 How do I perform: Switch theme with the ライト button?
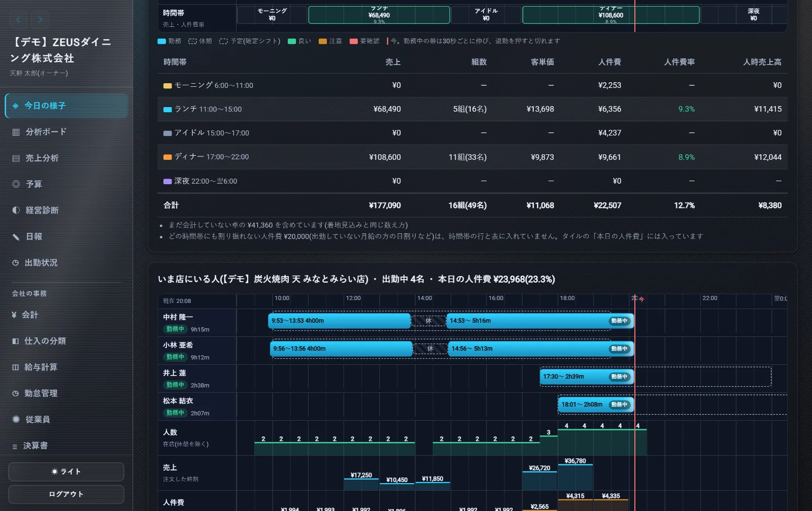click(66, 471)
